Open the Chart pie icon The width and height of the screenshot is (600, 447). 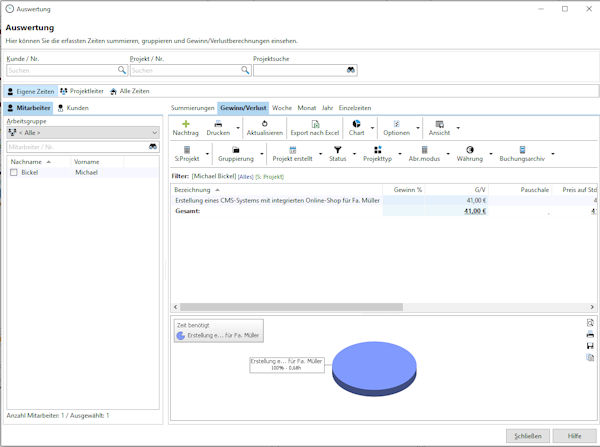pos(356,124)
